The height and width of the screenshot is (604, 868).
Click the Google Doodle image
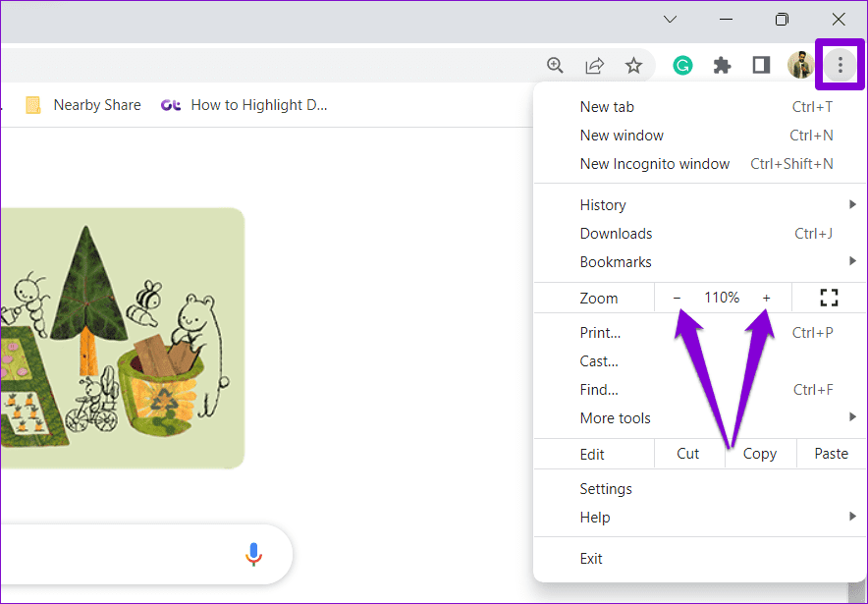[x=123, y=338]
